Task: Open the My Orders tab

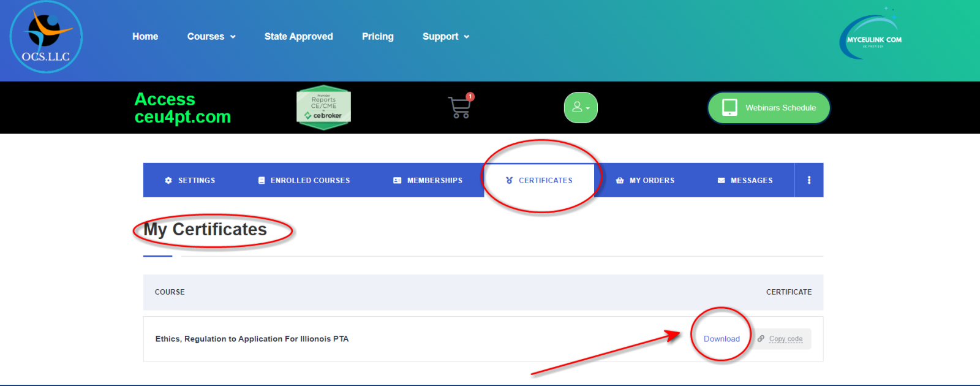Action: tap(645, 181)
